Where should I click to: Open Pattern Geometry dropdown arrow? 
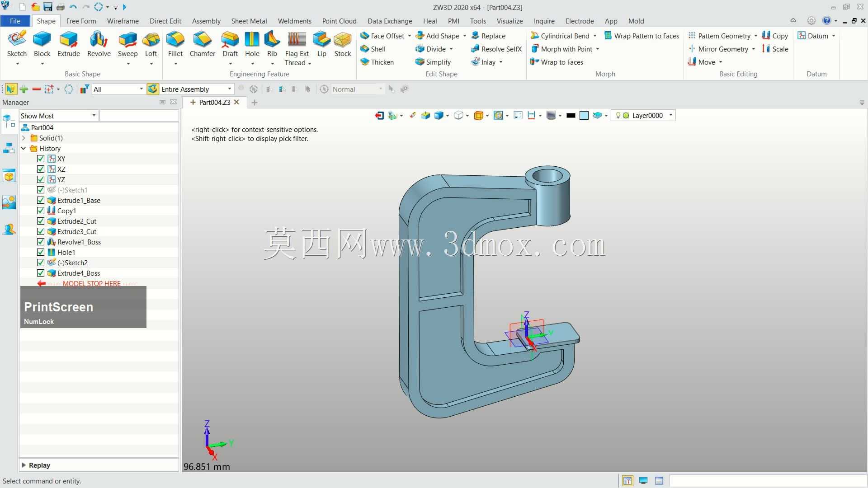(x=756, y=36)
